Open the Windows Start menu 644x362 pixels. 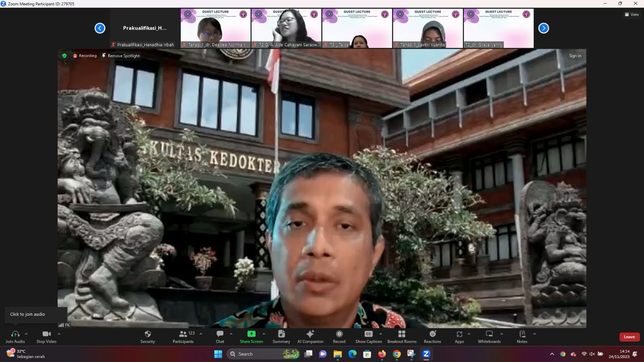(218, 354)
